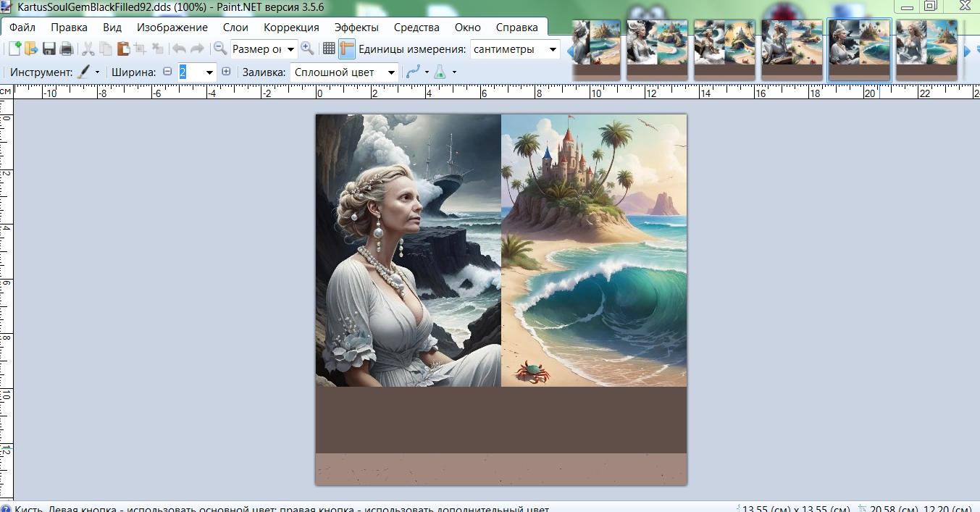Select the first image thumbnail in the strip
This screenshot has width=980, height=512.
[596, 48]
